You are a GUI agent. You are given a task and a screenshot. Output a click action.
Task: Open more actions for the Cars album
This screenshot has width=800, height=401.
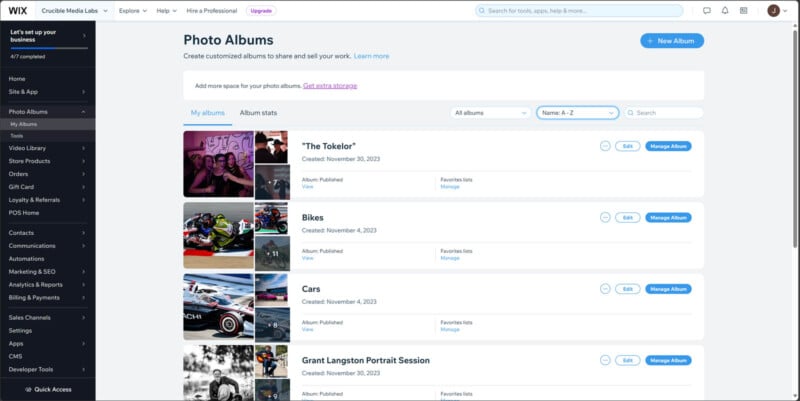pos(605,288)
